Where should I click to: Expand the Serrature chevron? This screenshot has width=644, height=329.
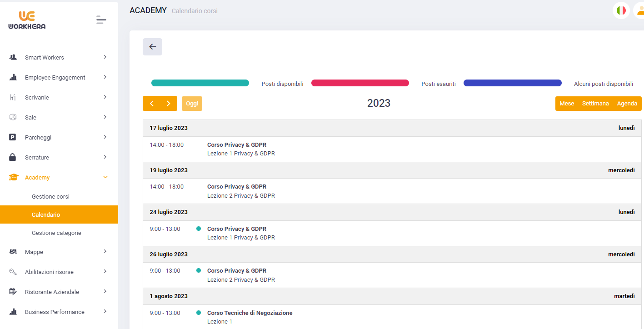(x=105, y=157)
